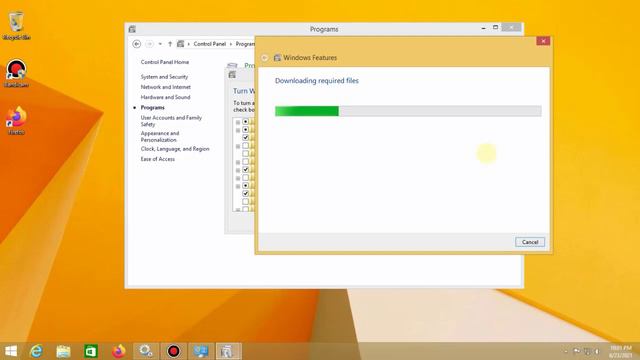Click the back arrow in Windows Features
The width and height of the screenshot is (640, 360).
click(264, 58)
